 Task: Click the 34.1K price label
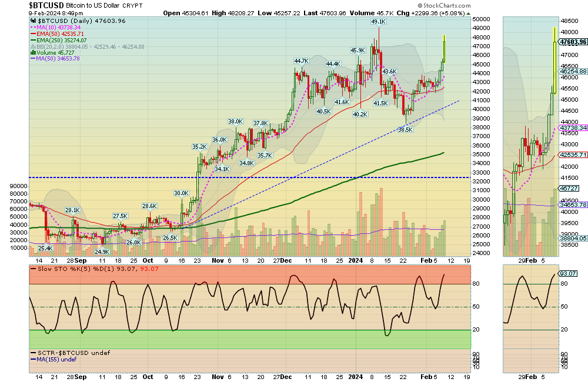tap(222, 169)
